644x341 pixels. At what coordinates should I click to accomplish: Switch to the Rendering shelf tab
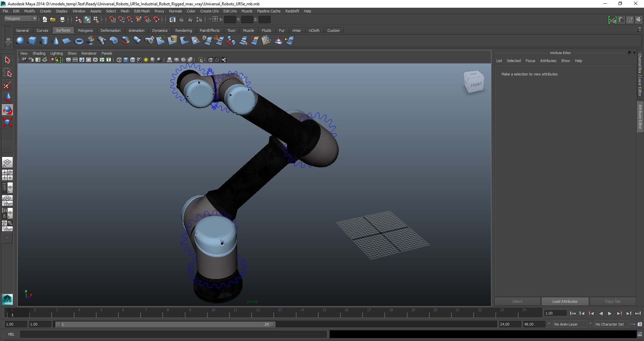(x=183, y=30)
